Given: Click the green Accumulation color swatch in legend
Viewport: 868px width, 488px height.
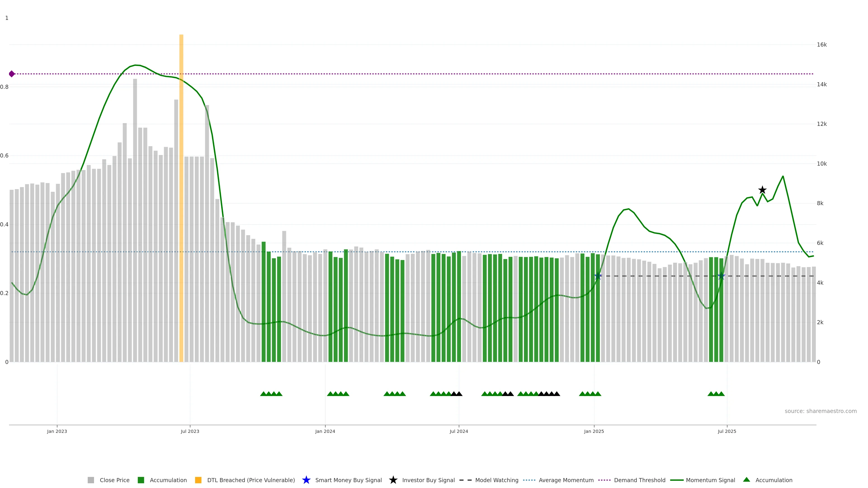Looking at the screenshot, I should click(x=141, y=480).
